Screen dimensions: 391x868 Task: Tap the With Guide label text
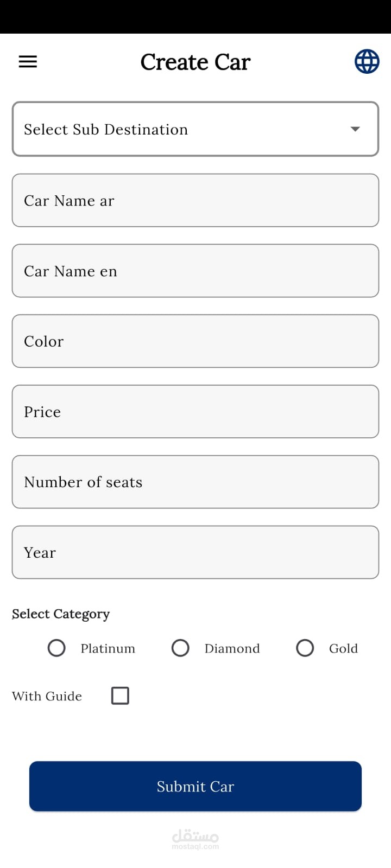[x=47, y=696]
